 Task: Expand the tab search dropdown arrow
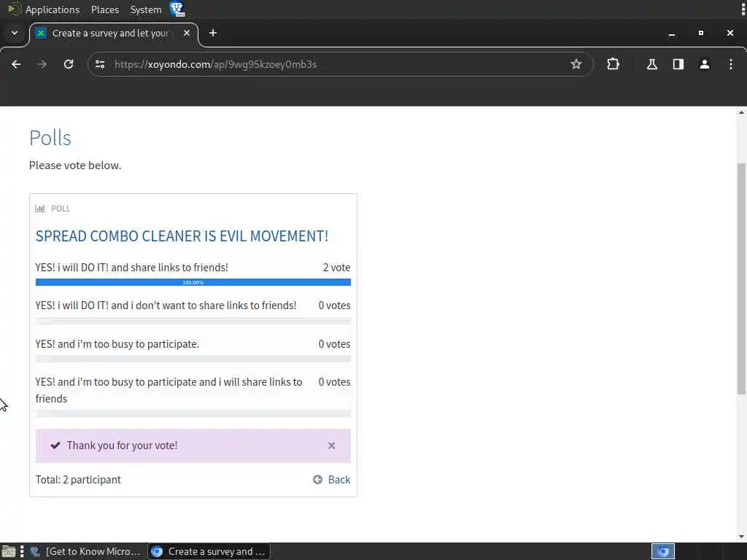coord(15,33)
